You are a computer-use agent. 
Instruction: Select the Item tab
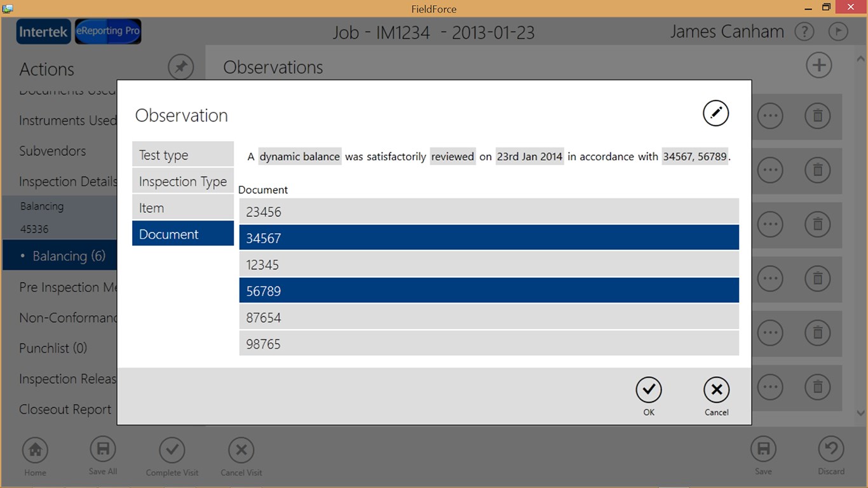pos(183,208)
